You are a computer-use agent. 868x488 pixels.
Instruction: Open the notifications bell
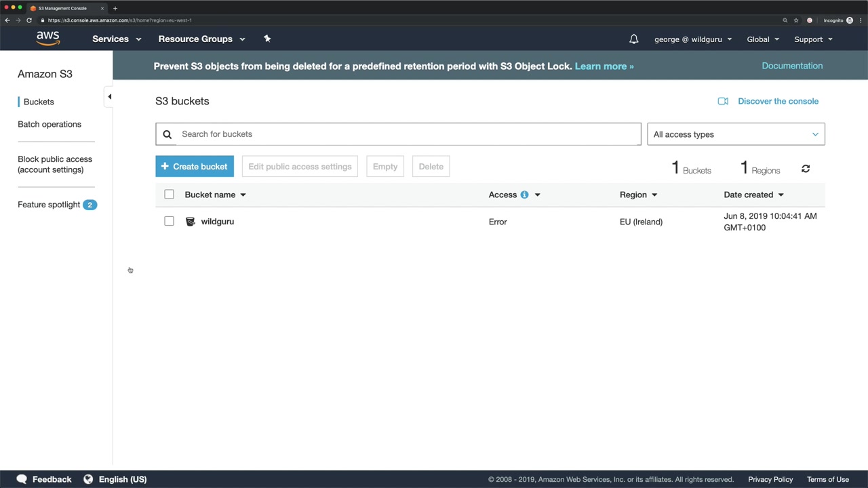633,39
